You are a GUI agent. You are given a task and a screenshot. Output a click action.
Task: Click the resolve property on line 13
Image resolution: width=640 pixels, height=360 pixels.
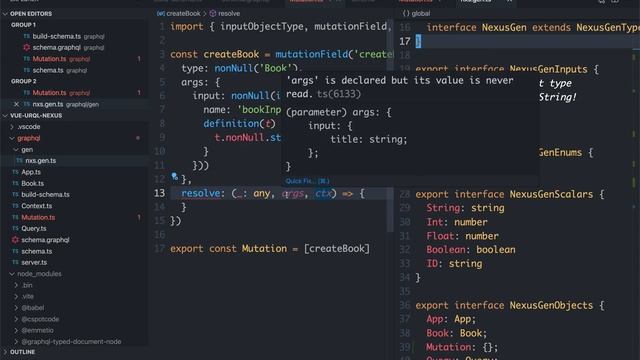200,193
